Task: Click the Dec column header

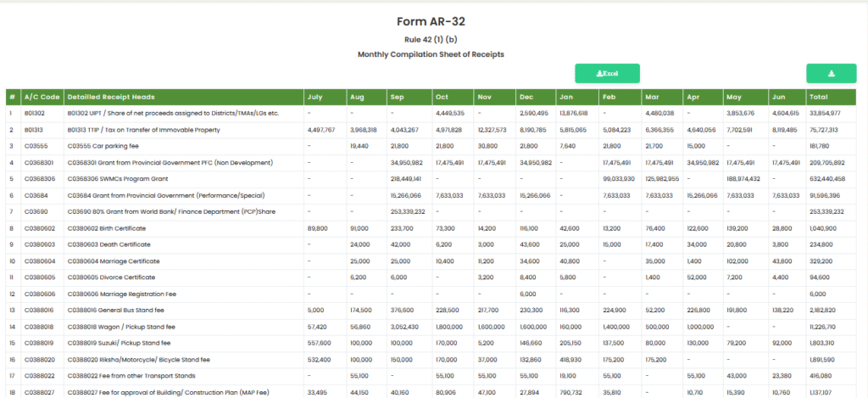Action: (x=526, y=97)
